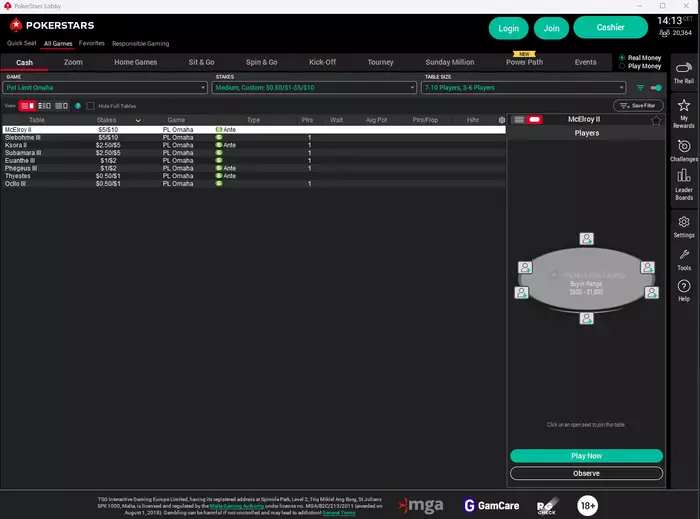Image resolution: width=700 pixels, height=519 pixels.
Task: Click the green filter funnel icon
Action: pyautogui.click(x=640, y=88)
